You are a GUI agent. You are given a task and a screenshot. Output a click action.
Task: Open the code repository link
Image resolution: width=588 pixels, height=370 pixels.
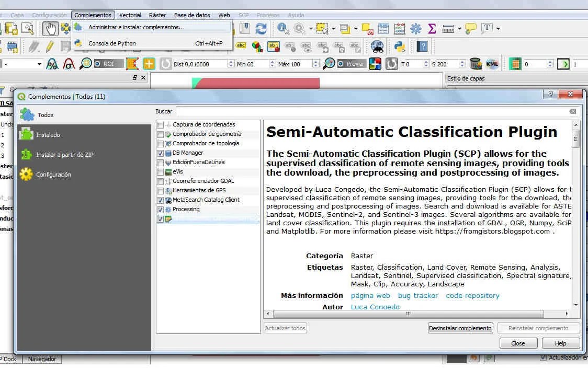[x=472, y=295]
